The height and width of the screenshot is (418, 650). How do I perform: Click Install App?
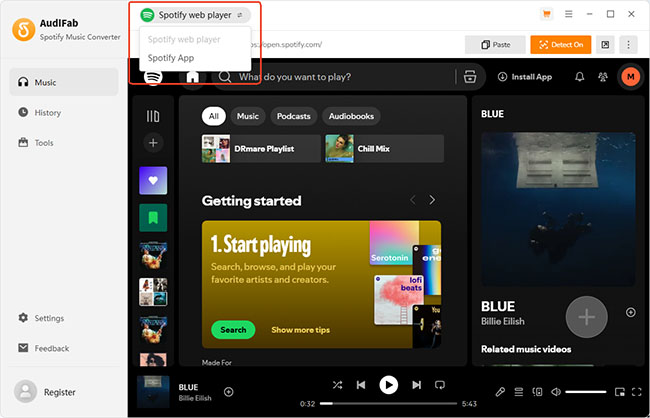(525, 77)
